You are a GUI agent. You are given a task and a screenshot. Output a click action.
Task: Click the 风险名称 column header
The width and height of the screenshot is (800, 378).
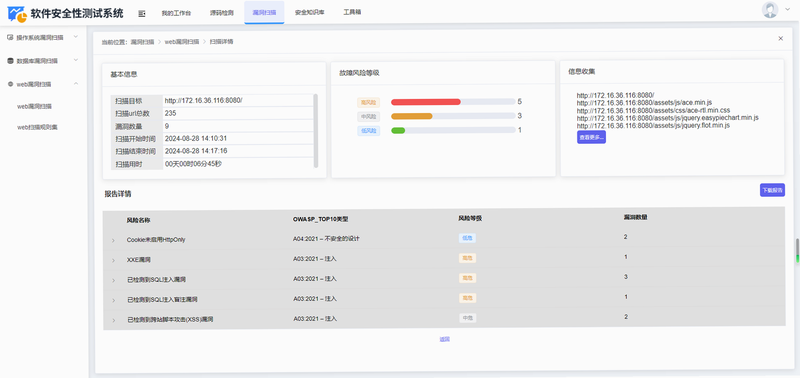point(138,220)
